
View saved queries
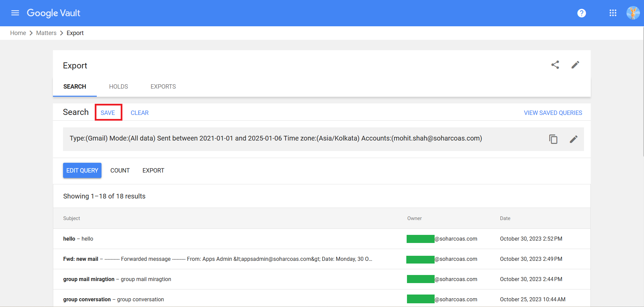(553, 113)
